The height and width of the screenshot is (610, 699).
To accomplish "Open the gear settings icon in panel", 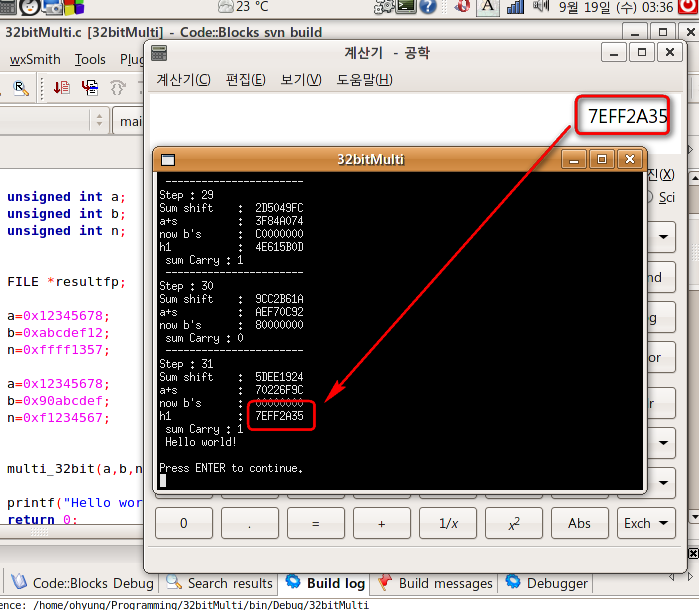I will click(384, 6).
